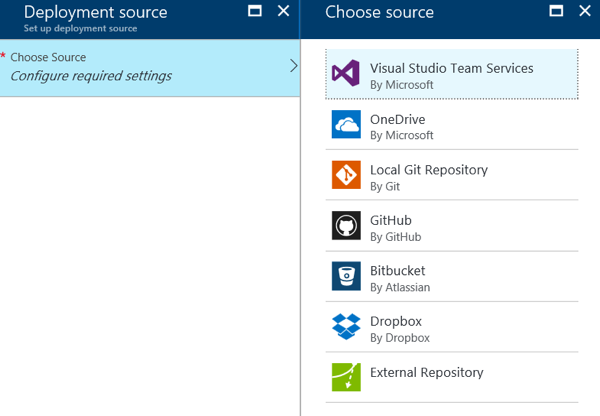The height and width of the screenshot is (416, 600).
Task: Click the External Repository green icon
Action: pyautogui.click(x=346, y=377)
